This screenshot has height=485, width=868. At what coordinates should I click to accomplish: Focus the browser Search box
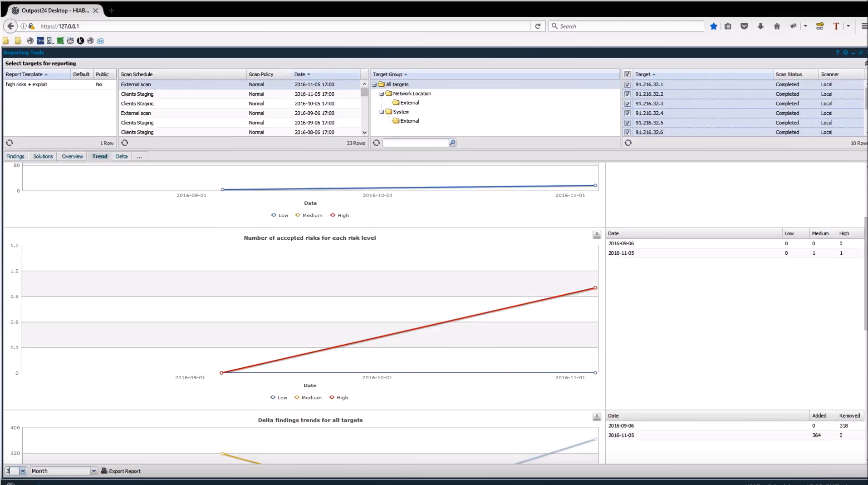pyautogui.click(x=626, y=26)
